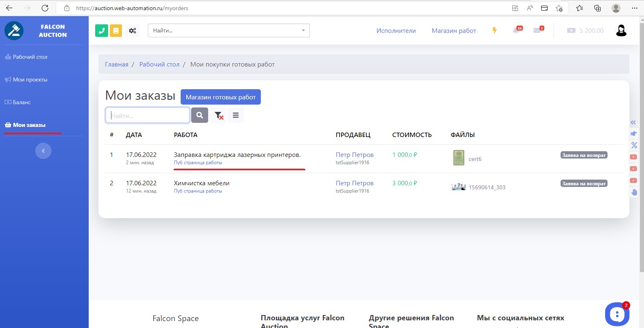The height and width of the screenshot is (328, 644).
Task: Click the "Магазин готовых работ" button
Action: pyautogui.click(x=220, y=97)
